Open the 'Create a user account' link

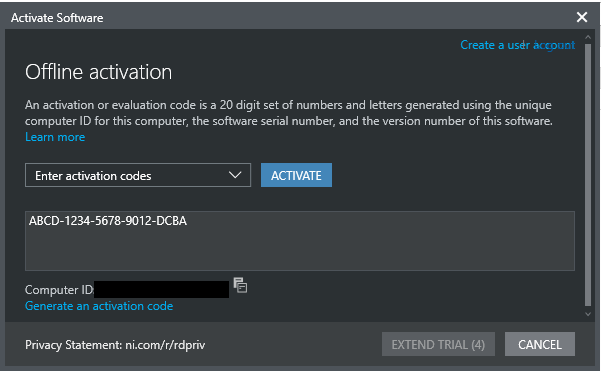[517, 45]
